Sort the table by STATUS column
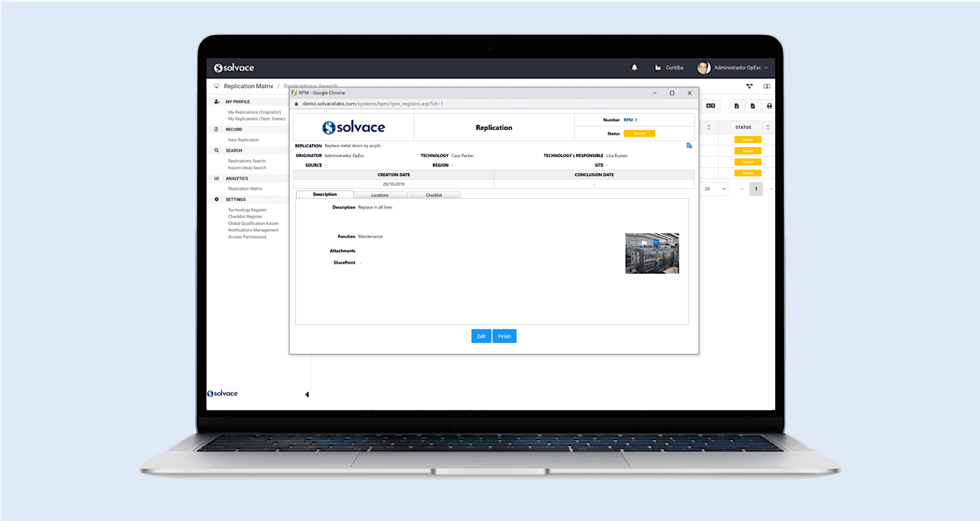The image size is (980, 521). [767, 128]
